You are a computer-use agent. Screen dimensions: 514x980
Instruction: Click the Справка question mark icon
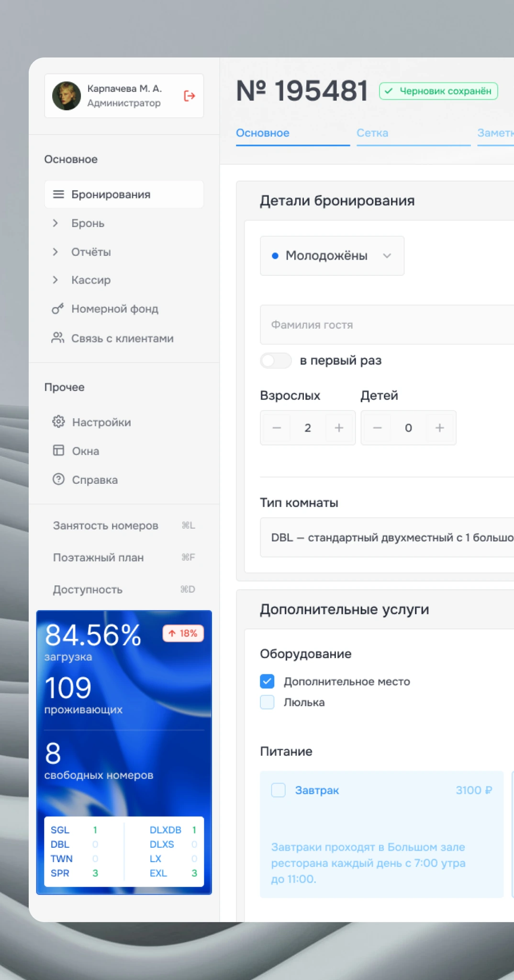click(x=58, y=479)
